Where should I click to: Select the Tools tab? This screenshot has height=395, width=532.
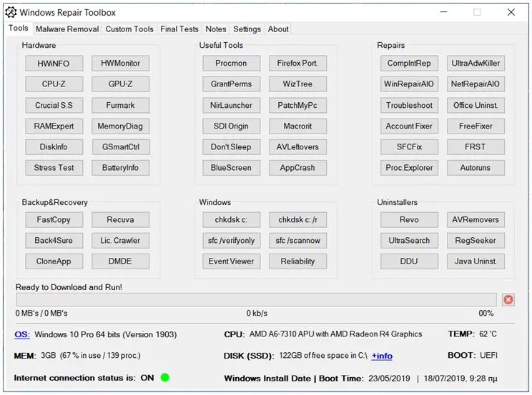coord(19,28)
